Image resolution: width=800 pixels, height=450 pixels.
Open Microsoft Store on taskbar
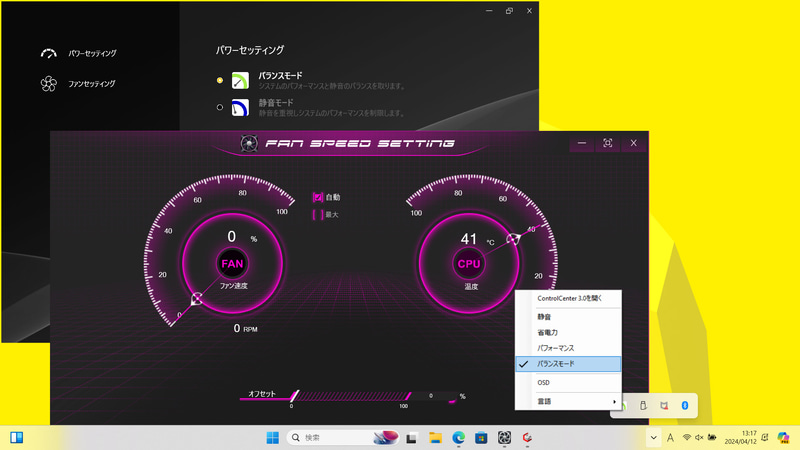(x=481, y=438)
